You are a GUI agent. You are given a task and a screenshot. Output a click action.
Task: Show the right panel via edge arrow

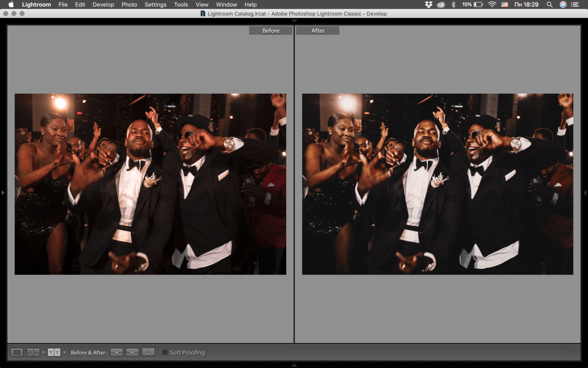pyautogui.click(x=585, y=192)
